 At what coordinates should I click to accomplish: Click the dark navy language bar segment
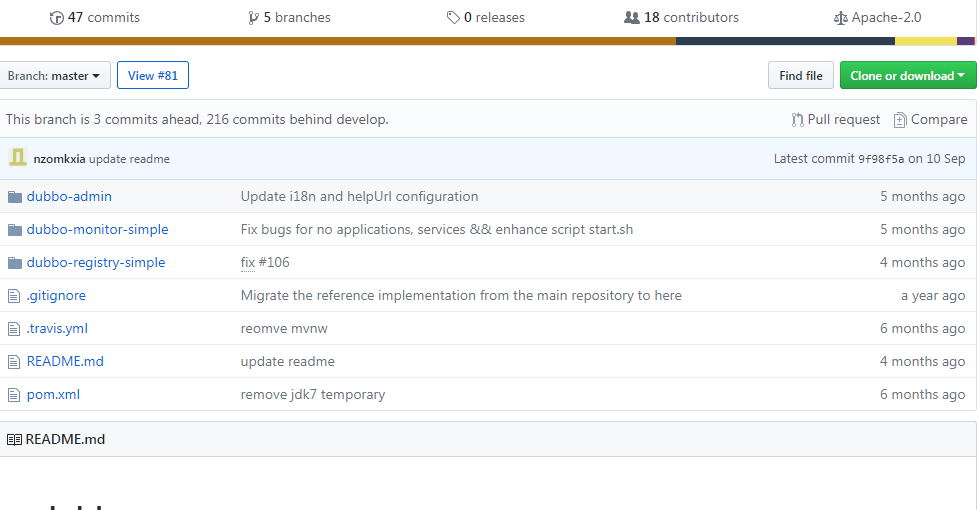pos(785,41)
